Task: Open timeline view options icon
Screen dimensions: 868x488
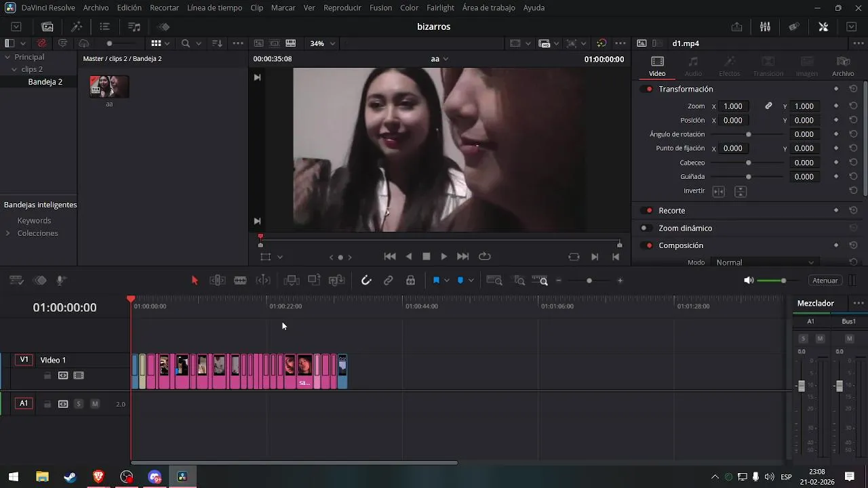Action: pyautogui.click(x=17, y=281)
